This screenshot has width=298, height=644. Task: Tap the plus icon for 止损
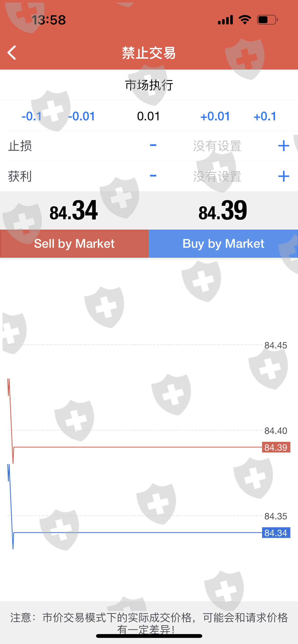(283, 146)
